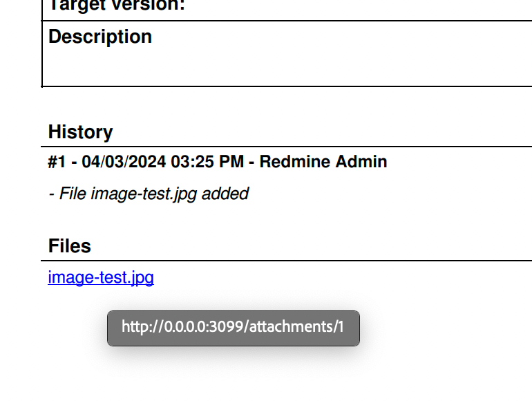This screenshot has height=401, width=532.
Task: Click the 'http://' prefix in tooltip
Action: 143,326
